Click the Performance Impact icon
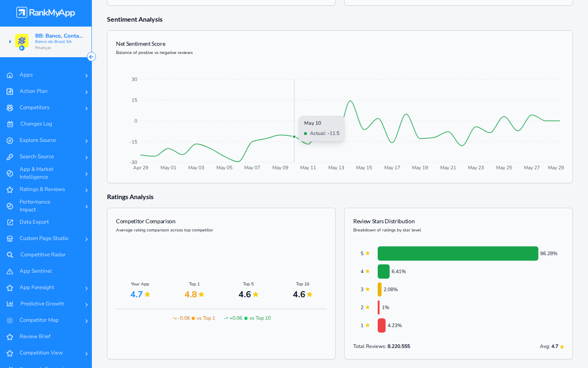The width and height of the screenshot is (588, 368). (x=10, y=206)
